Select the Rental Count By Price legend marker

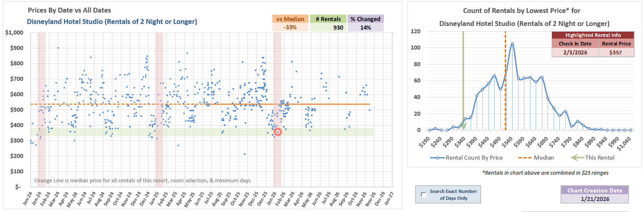point(437,158)
